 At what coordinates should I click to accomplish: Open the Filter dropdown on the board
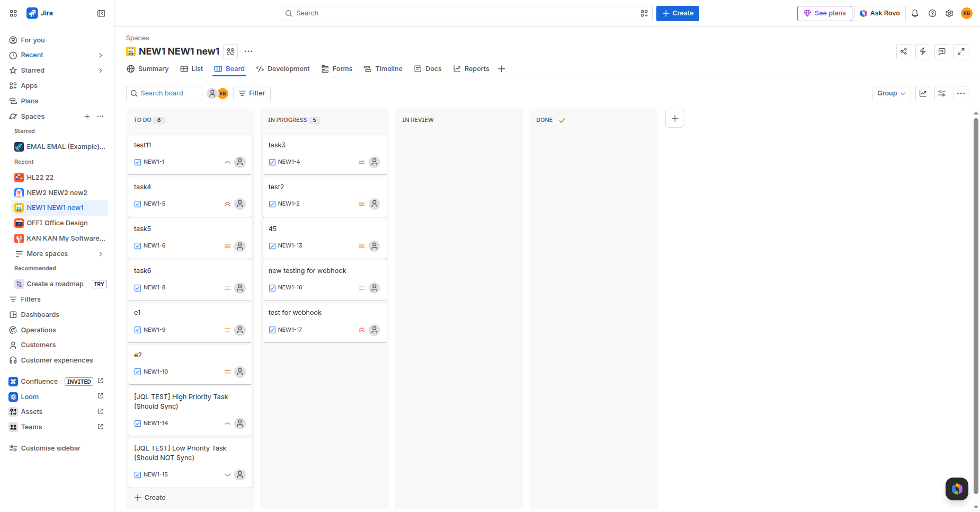click(252, 93)
